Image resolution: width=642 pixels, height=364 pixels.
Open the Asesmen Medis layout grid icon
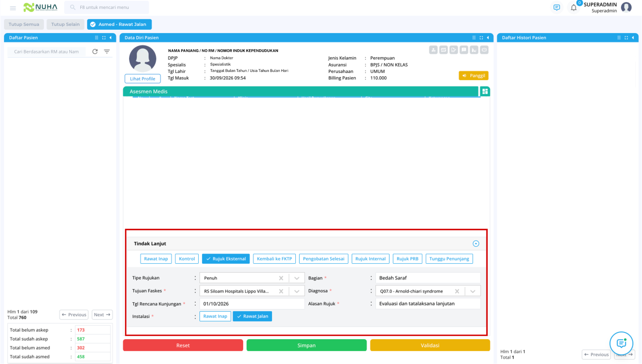click(x=485, y=92)
